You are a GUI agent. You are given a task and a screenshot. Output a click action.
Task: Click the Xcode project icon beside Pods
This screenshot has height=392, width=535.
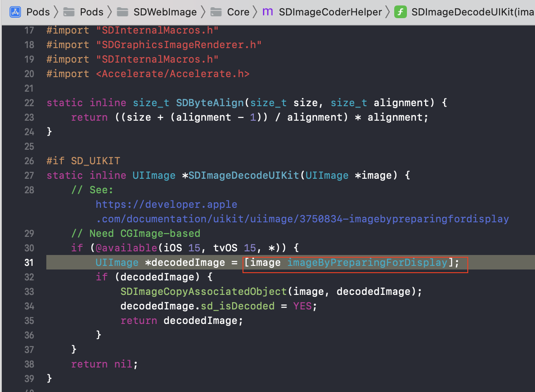click(15, 12)
